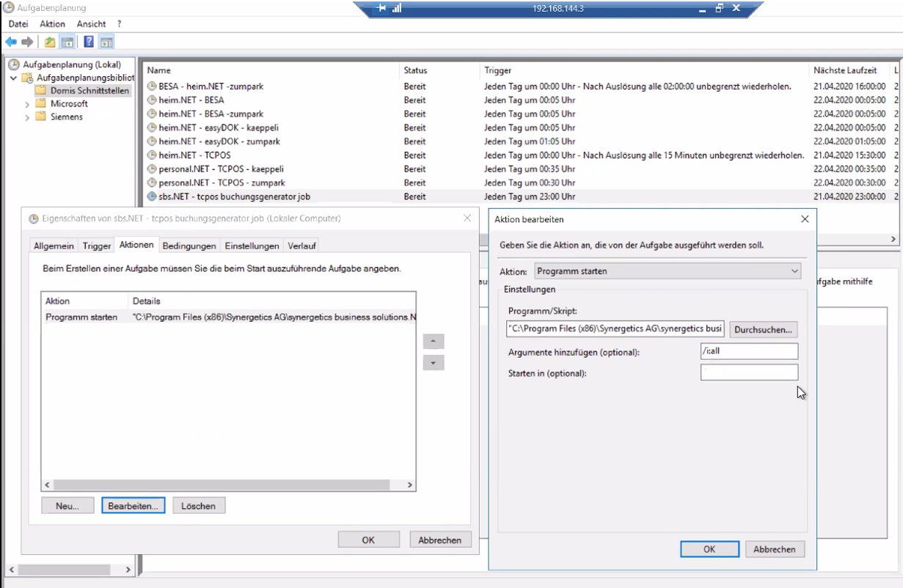Select the Aktionen tab
Viewport: 903px width, 588px height.
pos(136,245)
